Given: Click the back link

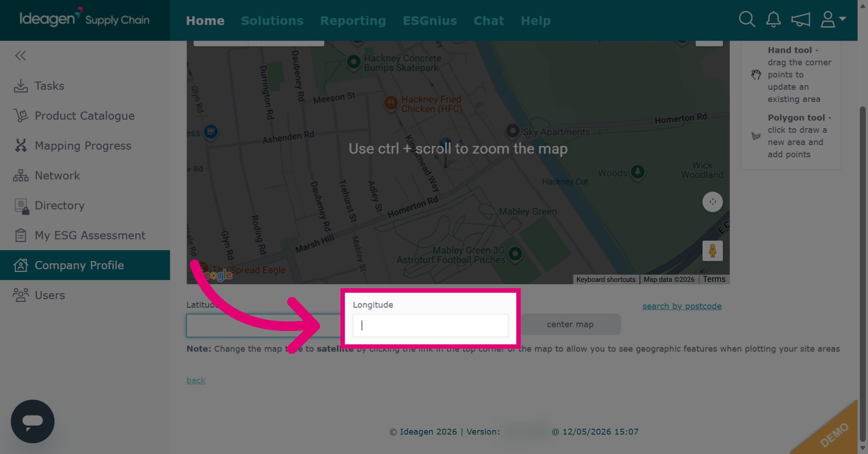Looking at the screenshot, I should point(196,380).
